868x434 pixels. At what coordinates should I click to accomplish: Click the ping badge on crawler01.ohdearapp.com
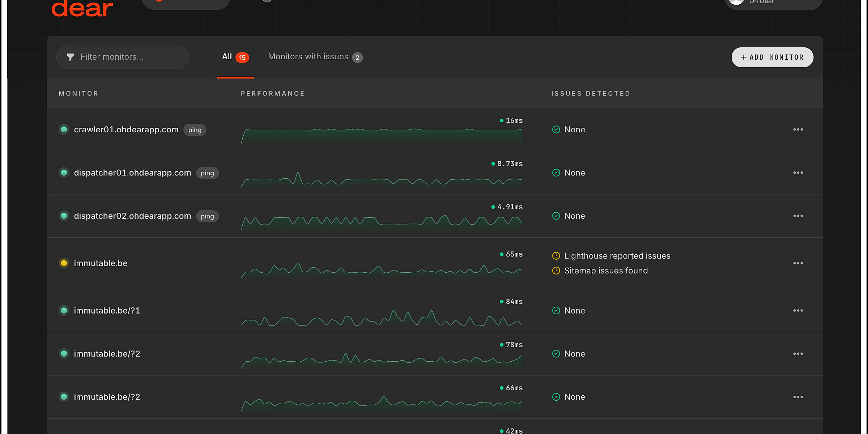click(195, 130)
